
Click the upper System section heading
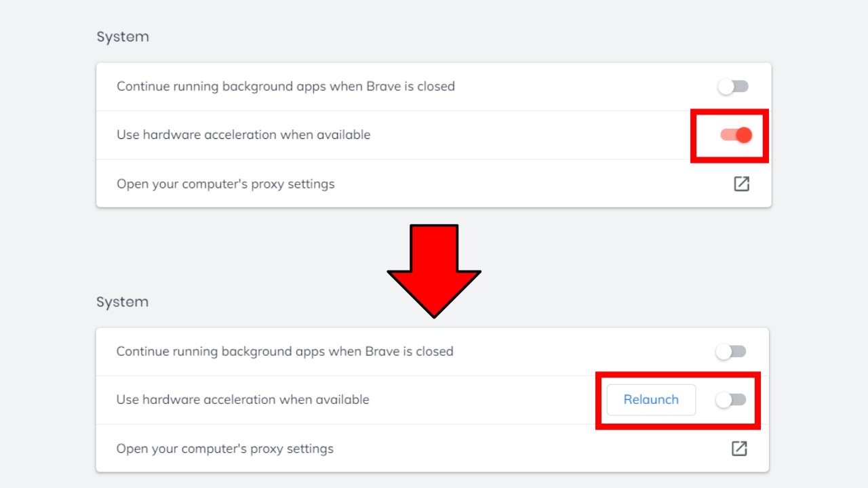pyautogui.click(x=123, y=37)
